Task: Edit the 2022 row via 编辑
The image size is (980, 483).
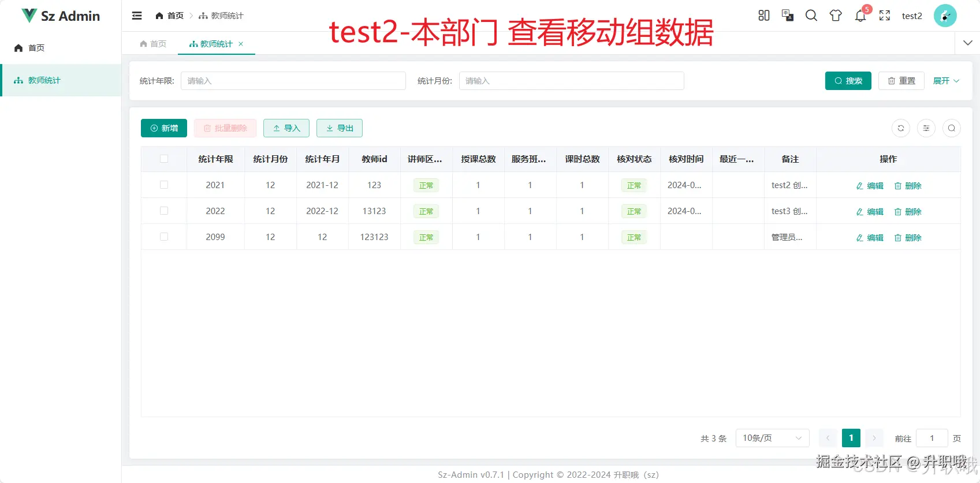Action: (870, 212)
